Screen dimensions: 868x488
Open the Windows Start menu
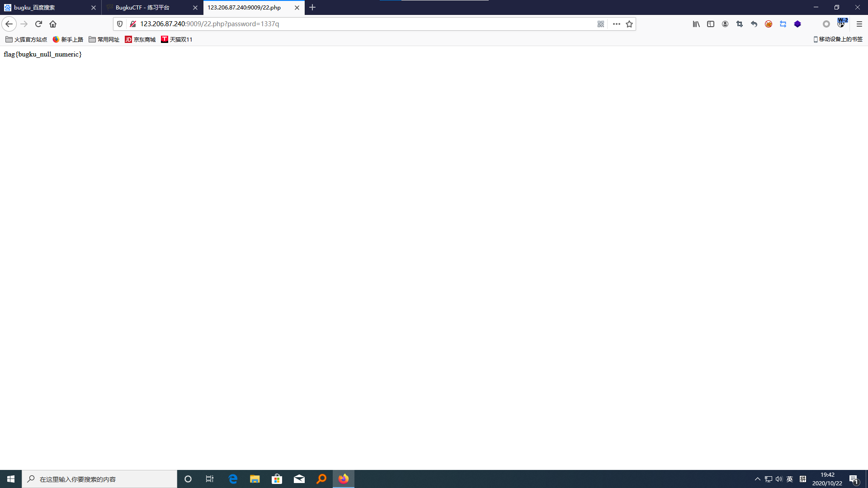[x=11, y=479]
